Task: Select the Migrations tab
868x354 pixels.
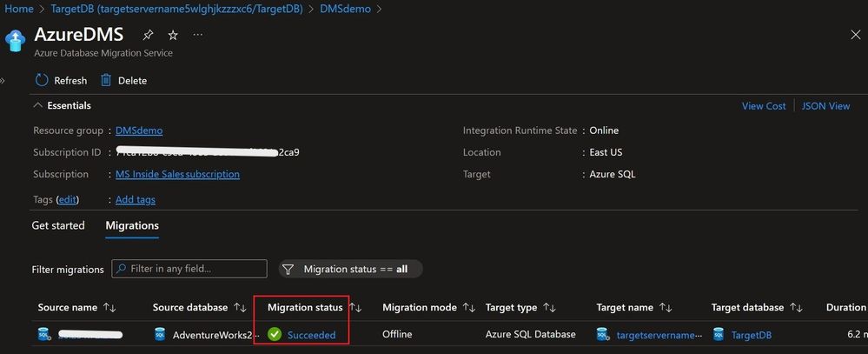Action: [x=132, y=225]
